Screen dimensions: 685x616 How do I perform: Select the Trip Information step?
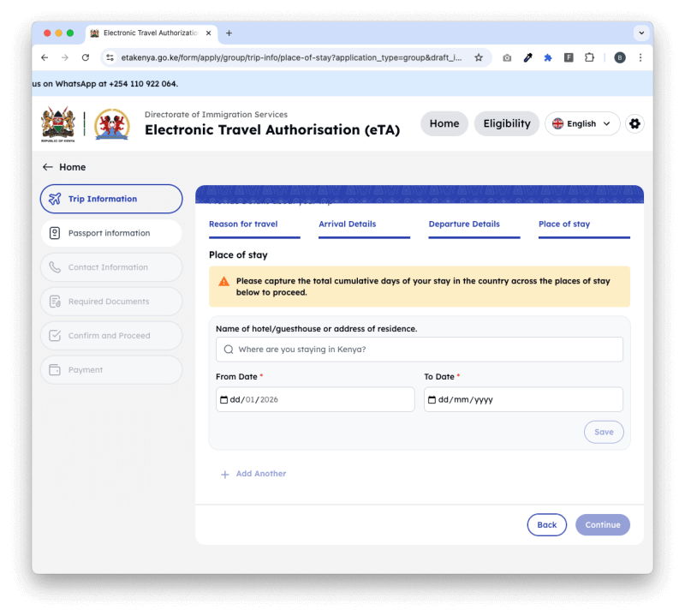tap(111, 199)
